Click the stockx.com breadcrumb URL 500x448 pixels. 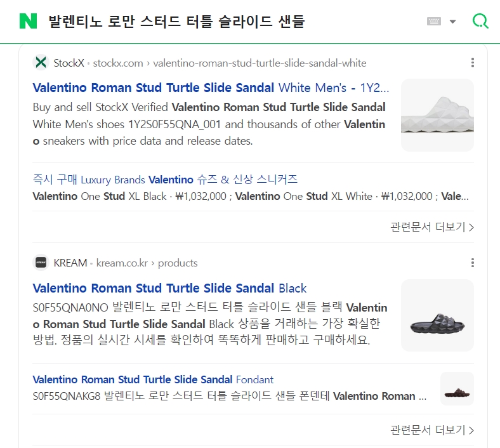pos(229,63)
